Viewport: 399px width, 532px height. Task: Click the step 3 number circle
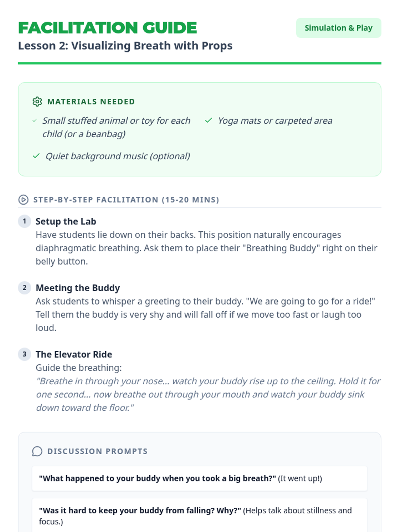[x=24, y=354]
